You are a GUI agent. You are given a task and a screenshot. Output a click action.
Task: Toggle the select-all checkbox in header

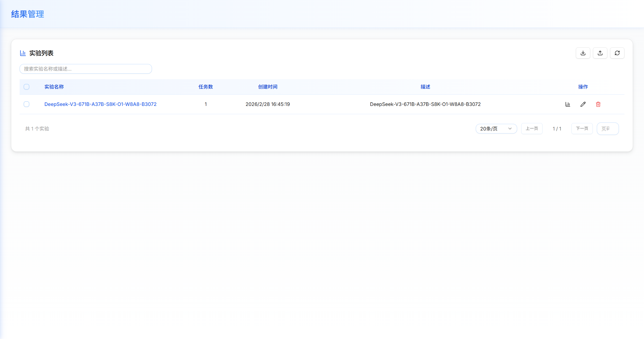tap(26, 87)
